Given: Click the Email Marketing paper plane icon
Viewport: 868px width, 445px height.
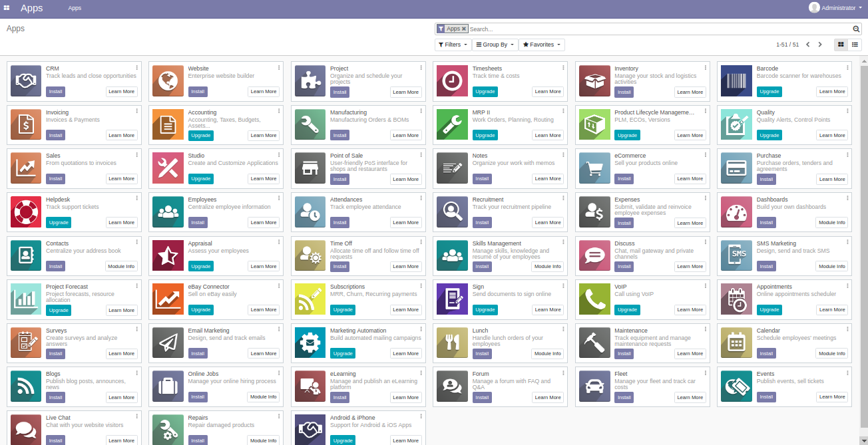Looking at the screenshot, I should pos(168,343).
